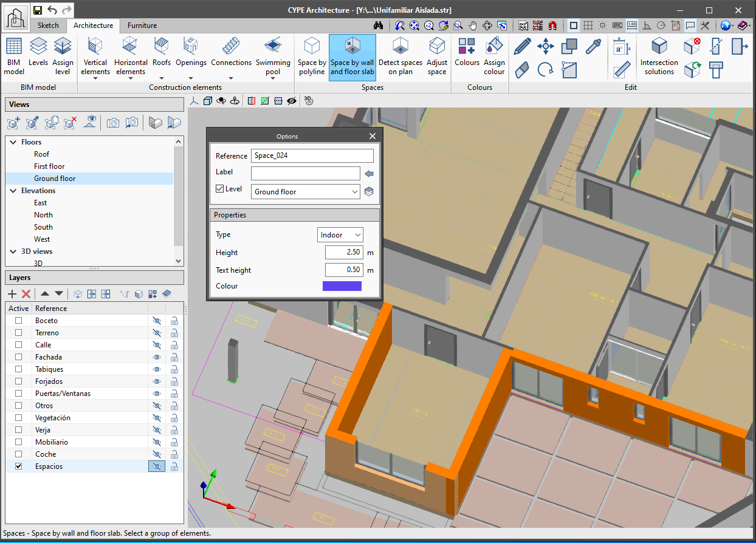Select the North elevation view

(43, 215)
